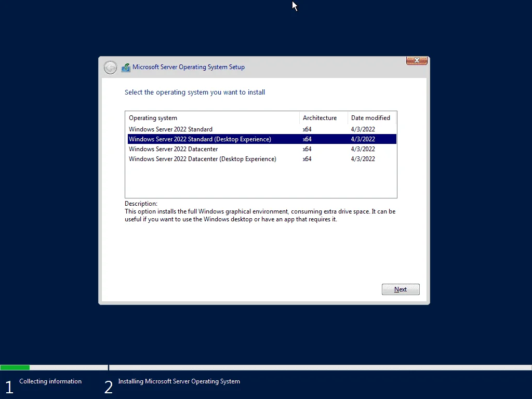Image resolution: width=532 pixels, height=399 pixels.
Task: Select Windows Server 2022 Datacenter core option
Action: [262, 149]
